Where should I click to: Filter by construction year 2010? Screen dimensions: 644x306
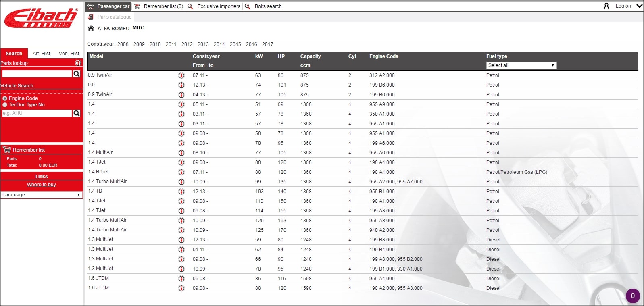(x=155, y=44)
